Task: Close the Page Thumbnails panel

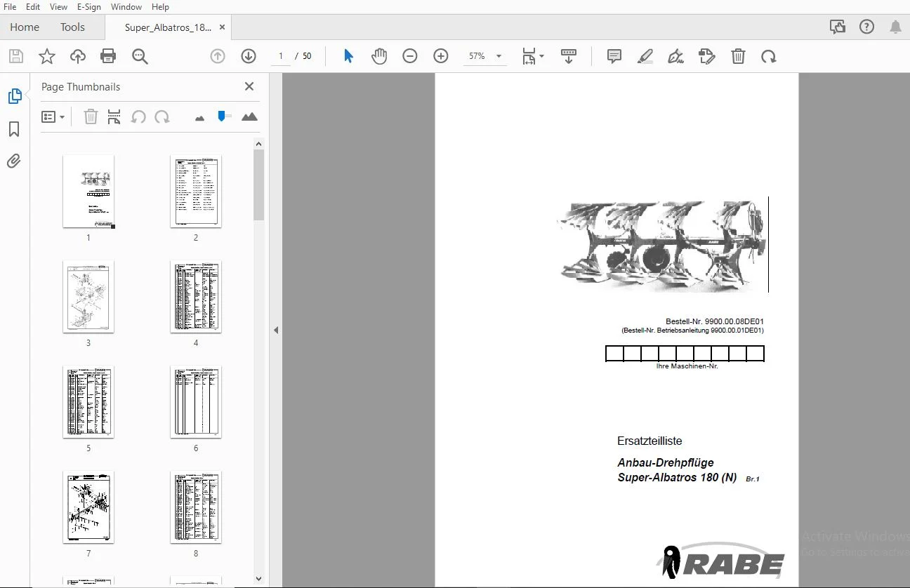Action: pyautogui.click(x=249, y=86)
